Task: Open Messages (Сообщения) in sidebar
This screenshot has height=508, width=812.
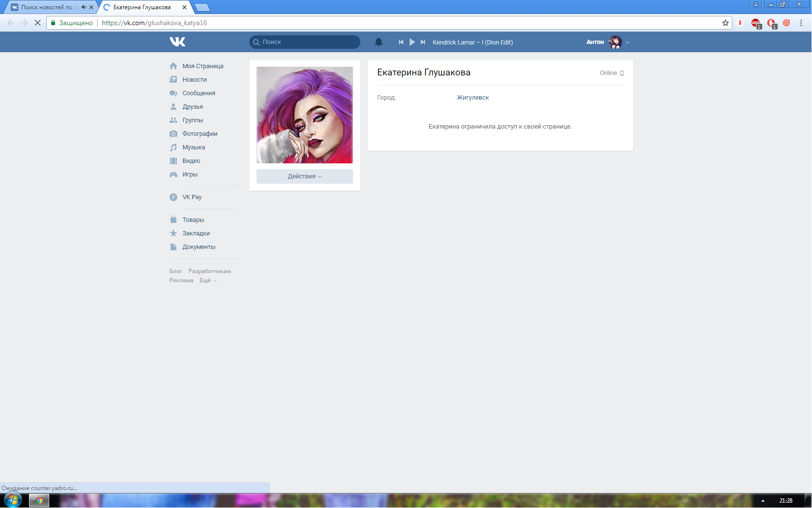Action: [x=199, y=93]
